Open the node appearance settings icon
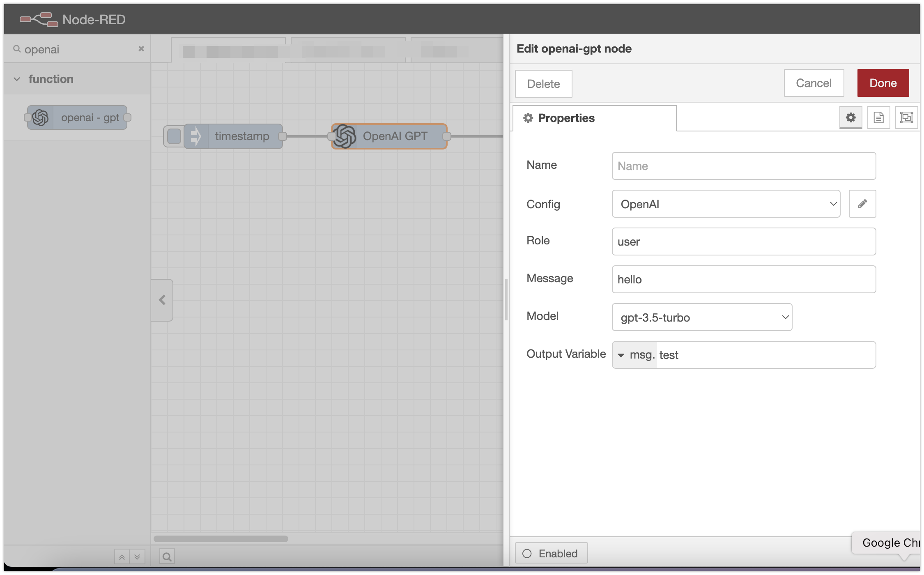 coord(906,117)
